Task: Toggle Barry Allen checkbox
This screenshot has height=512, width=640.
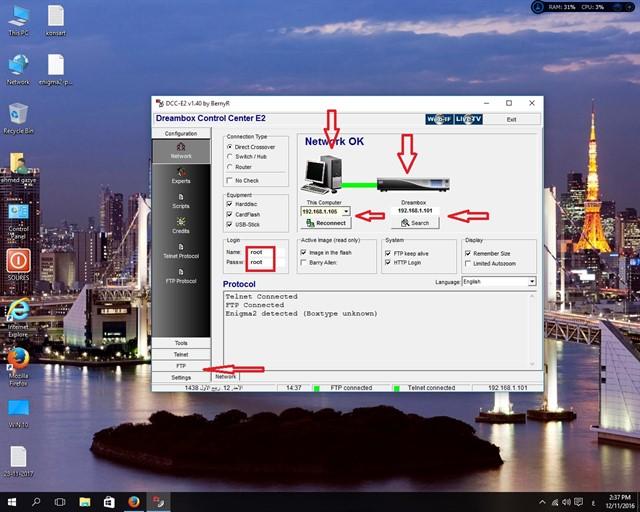Action: pyautogui.click(x=303, y=263)
